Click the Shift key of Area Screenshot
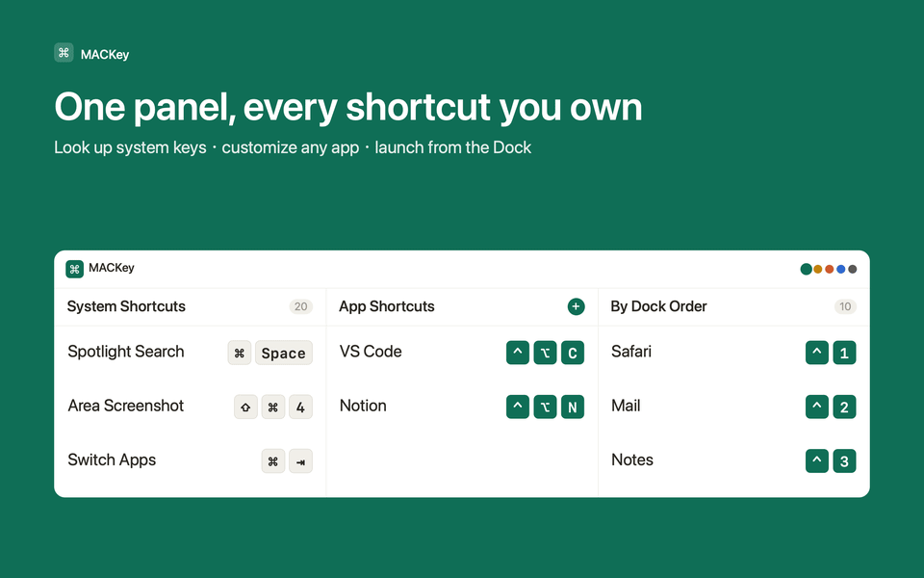 click(245, 407)
